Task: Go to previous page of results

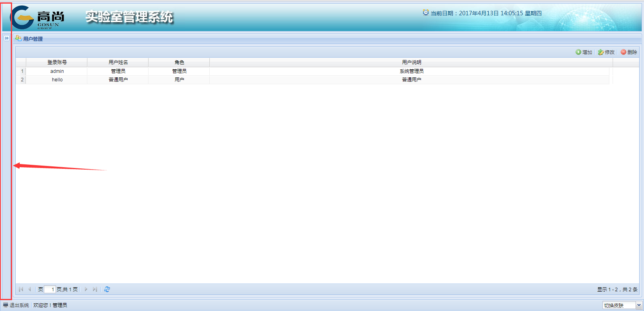Action: click(x=29, y=289)
